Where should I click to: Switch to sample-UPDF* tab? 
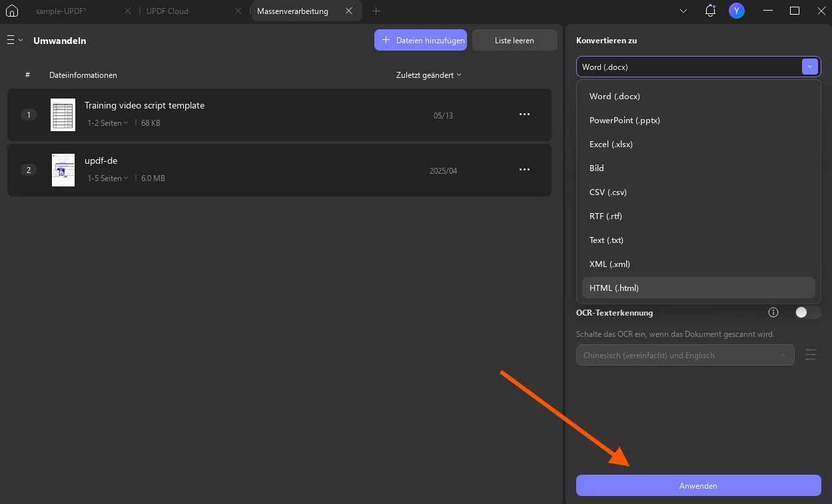[61, 11]
